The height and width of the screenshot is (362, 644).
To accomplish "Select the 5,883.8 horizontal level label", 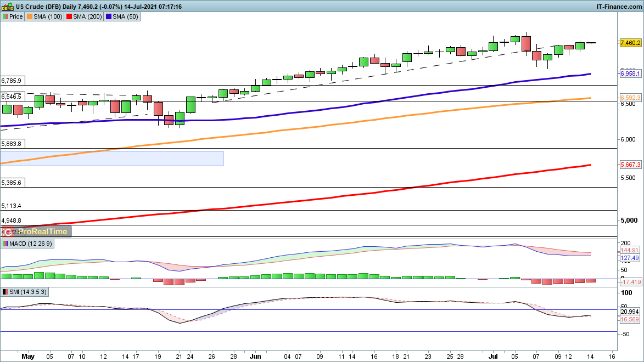I will 12,144.
